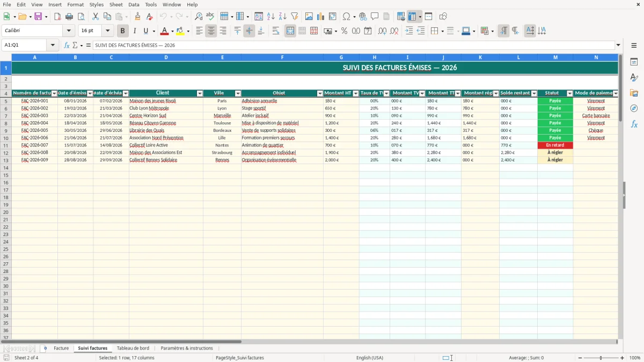The image size is (644, 362).
Task: Toggle Print Preview
Action: coord(81,17)
